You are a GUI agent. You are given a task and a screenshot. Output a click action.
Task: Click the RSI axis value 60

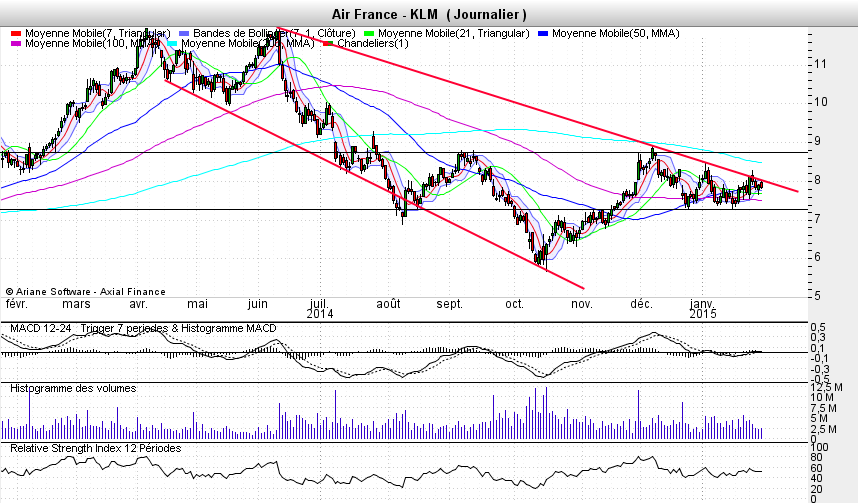pos(816,468)
